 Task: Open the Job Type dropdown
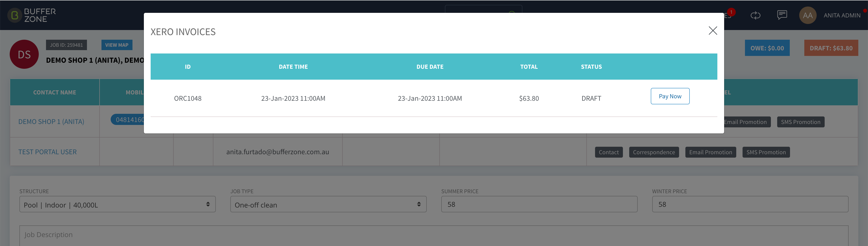click(x=328, y=204)
